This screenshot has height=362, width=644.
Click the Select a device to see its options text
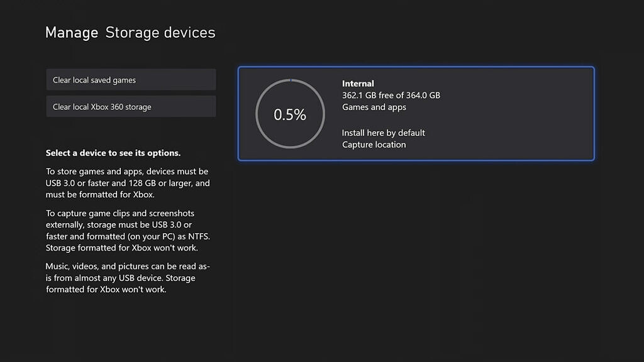coord(113,153)
